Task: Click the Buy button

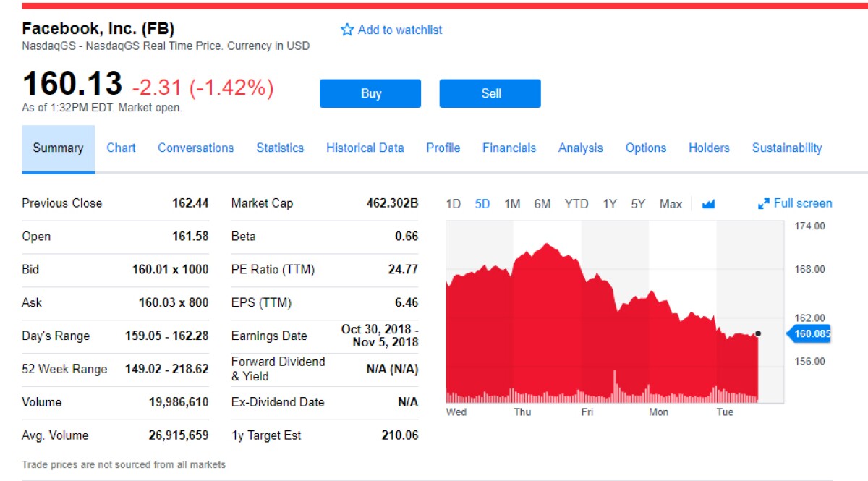Action: pyautogui.click(x=370, y=93)
